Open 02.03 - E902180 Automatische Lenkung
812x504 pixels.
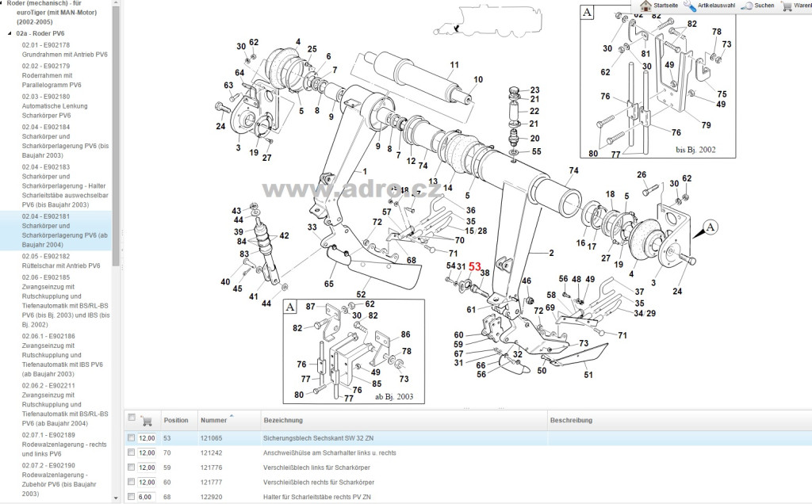point(55,106)
